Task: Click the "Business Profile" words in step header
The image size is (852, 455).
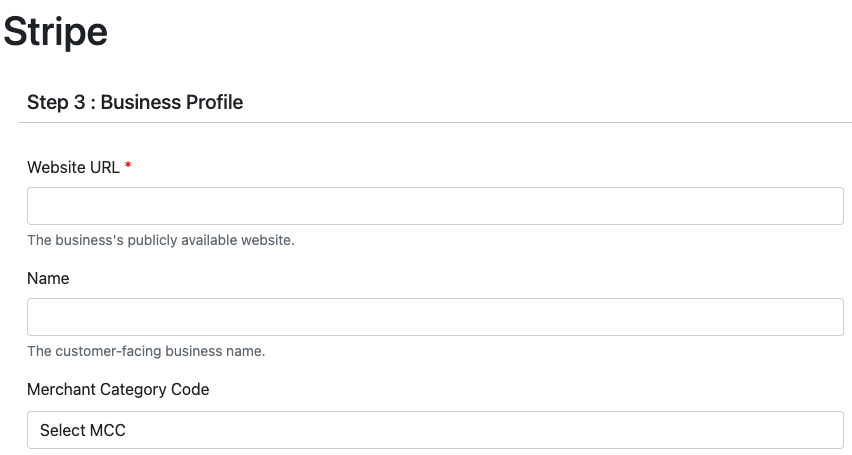Action: click(172, 102)
